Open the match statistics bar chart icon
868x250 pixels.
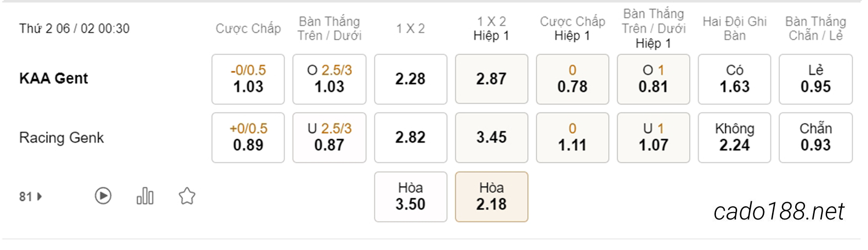click(x=145, y=196)
